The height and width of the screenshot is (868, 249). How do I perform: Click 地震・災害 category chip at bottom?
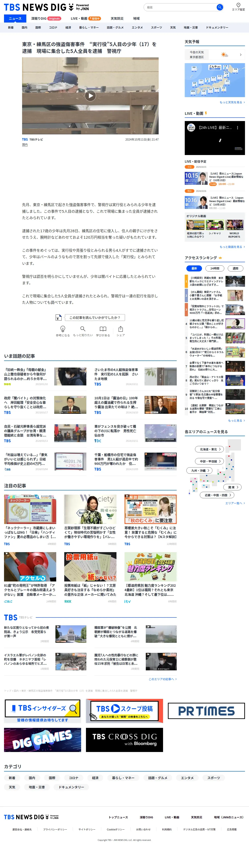[37, 787]
